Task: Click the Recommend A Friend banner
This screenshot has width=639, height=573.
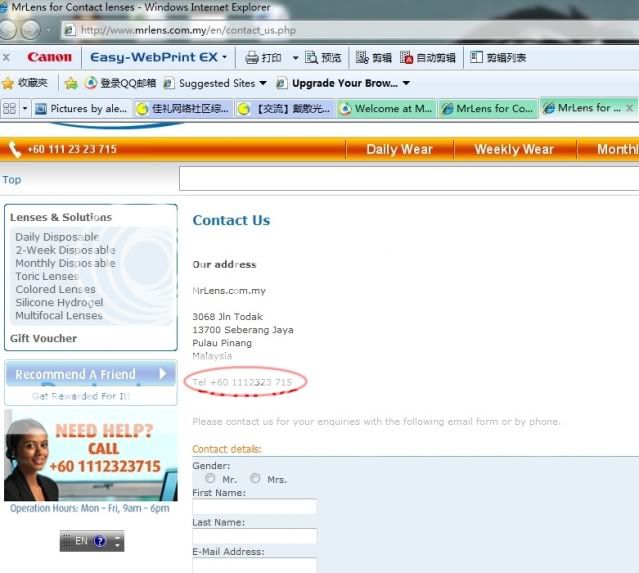Action: pyautogui.click(x=90, y=374)
